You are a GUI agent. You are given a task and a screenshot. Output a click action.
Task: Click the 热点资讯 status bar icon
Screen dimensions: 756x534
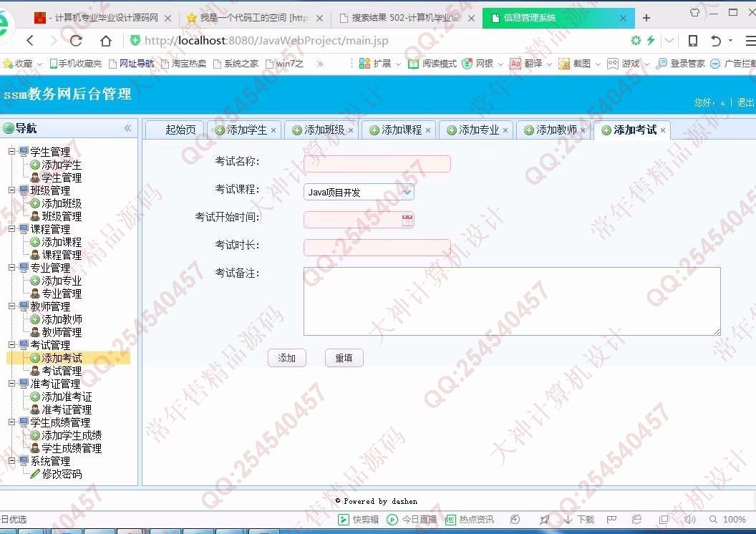(x=450, y=520)
